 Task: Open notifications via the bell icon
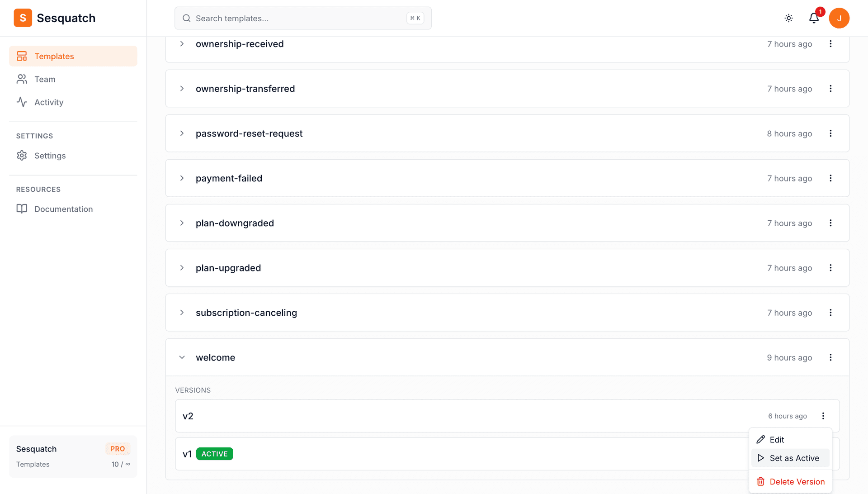pos(814,18)
